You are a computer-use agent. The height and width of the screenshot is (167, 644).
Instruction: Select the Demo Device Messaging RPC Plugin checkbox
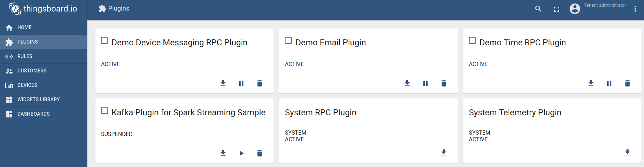(105, 40)
